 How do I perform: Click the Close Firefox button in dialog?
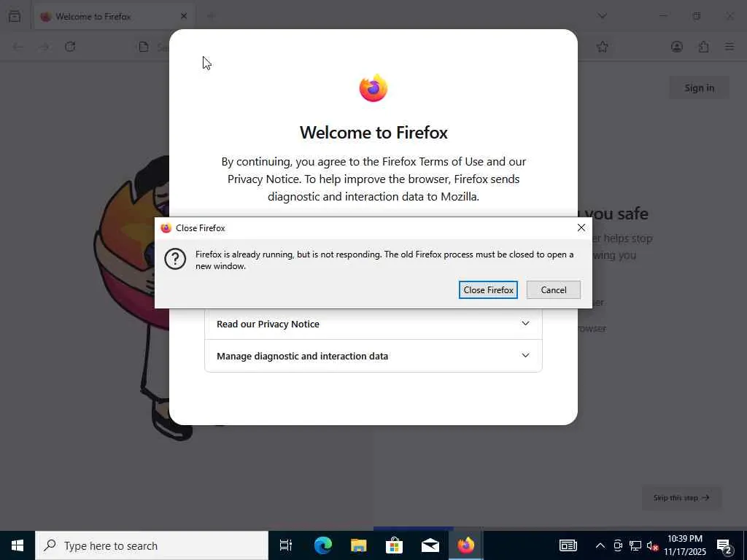(488, 289)
